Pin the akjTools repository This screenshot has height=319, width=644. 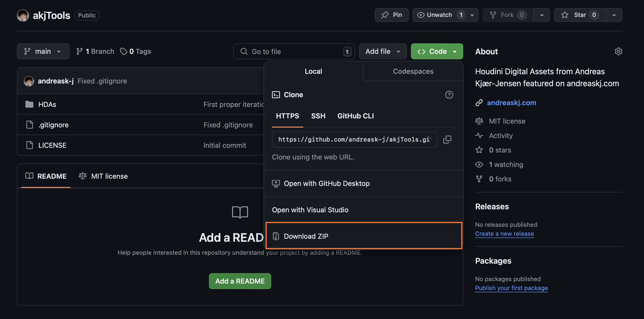(391, 15)
